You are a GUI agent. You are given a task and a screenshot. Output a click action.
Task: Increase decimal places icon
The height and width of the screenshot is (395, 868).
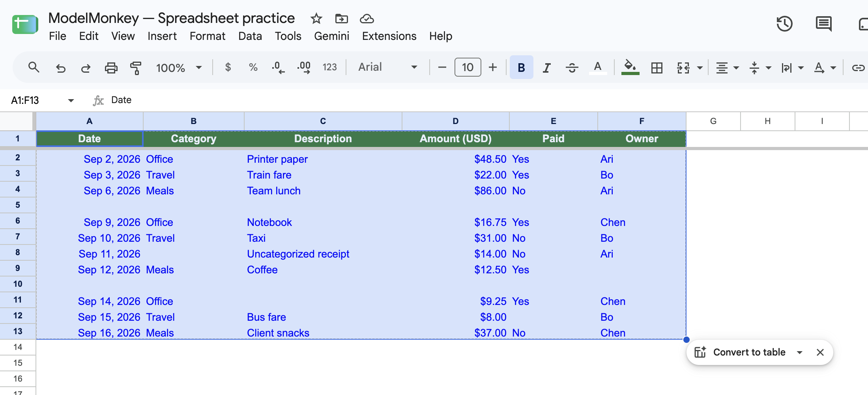pos(304,68)
